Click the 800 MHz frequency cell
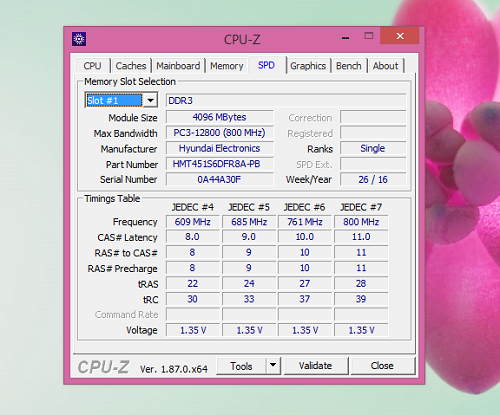The image size is (500, 415). click(x=361, y=222)
